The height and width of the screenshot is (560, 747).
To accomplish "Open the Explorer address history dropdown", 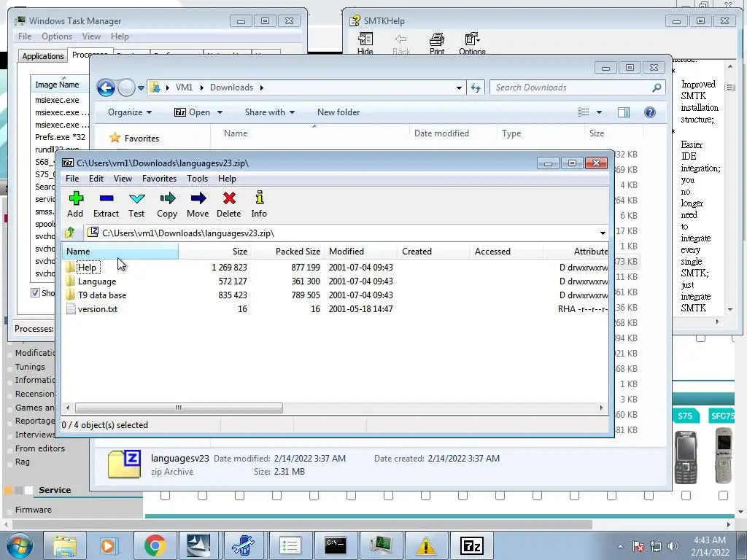I will pyautogui.click(x=459, y=87).
